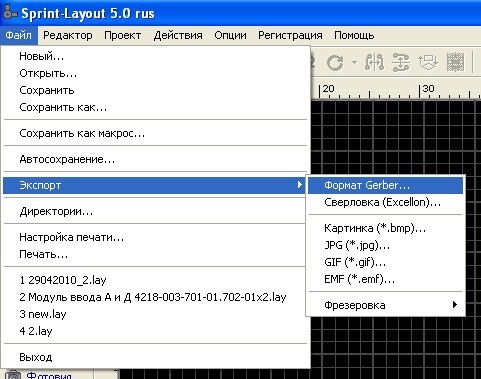Click the mirror vertically toolbar icon
Screen dimensions: 481x379
point(401,62)
